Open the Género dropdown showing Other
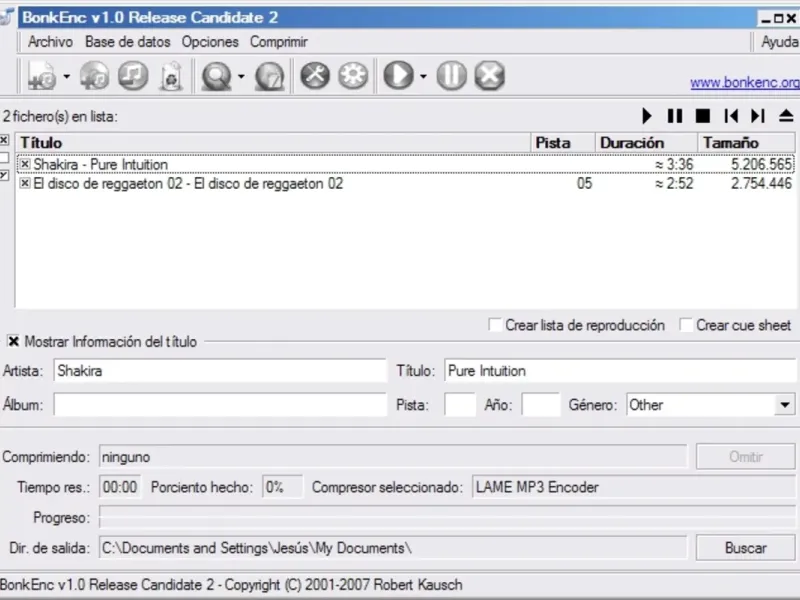800x600 pixels. [785, 405]
